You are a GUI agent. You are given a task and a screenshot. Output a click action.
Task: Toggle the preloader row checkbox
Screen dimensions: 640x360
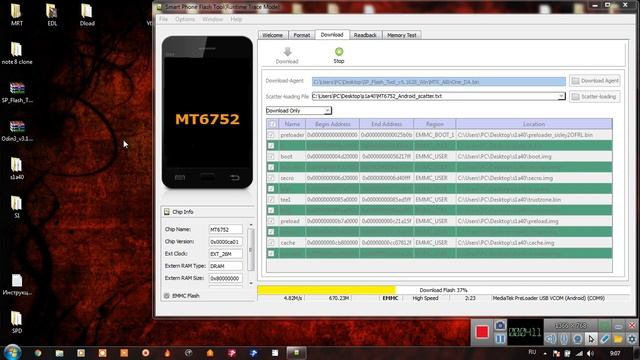(271, 135)
